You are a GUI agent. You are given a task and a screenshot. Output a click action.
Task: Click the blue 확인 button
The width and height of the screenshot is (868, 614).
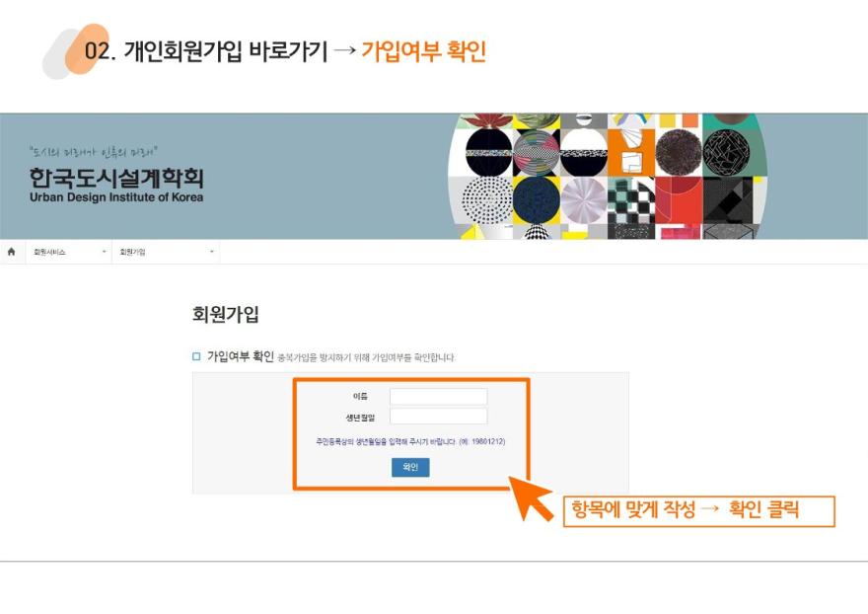point(410,467)
